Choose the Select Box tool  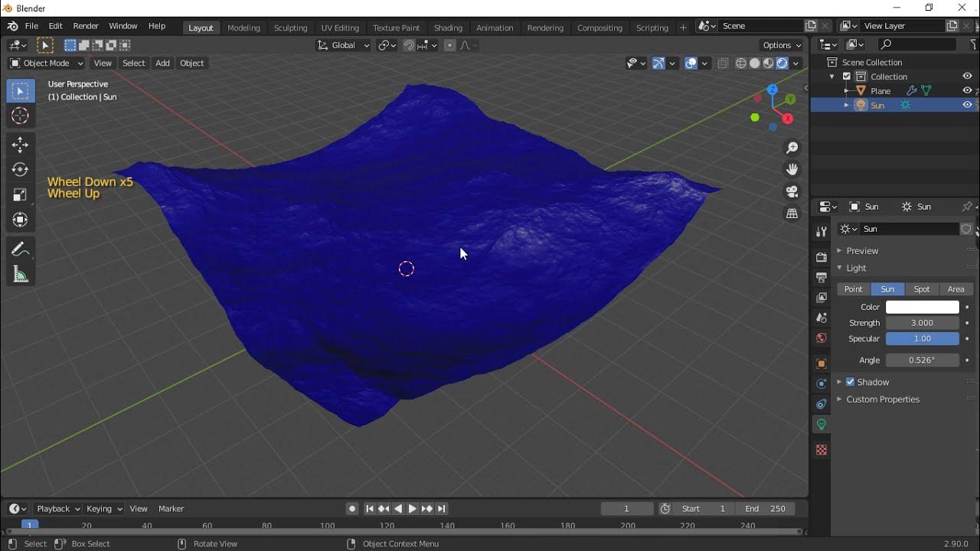[21, 91]
